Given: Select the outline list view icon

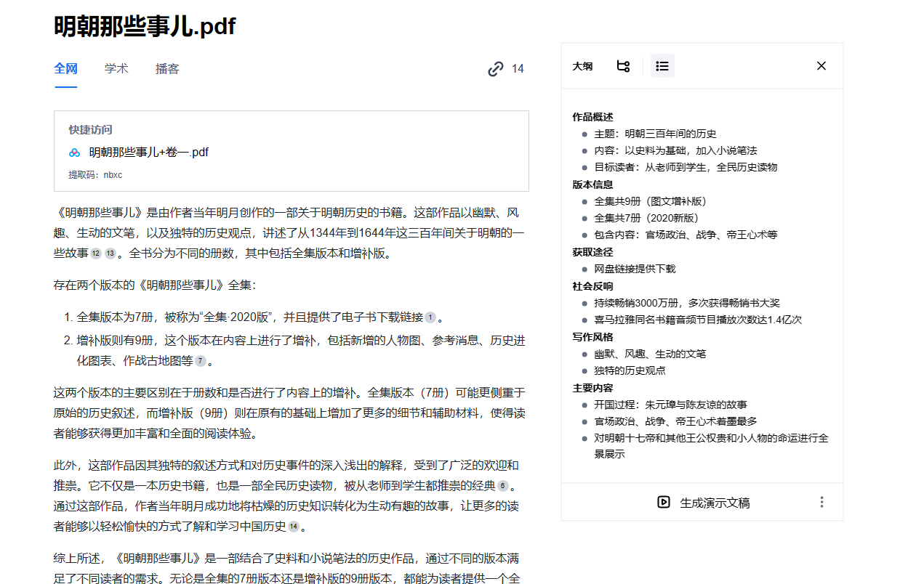Looking at the screenshot, I should point(662,66).
